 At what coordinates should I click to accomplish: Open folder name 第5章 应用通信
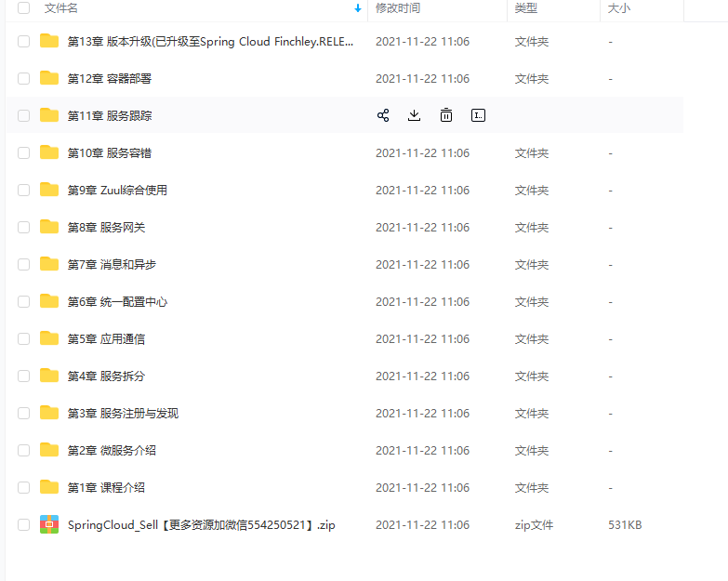(106, 339)
